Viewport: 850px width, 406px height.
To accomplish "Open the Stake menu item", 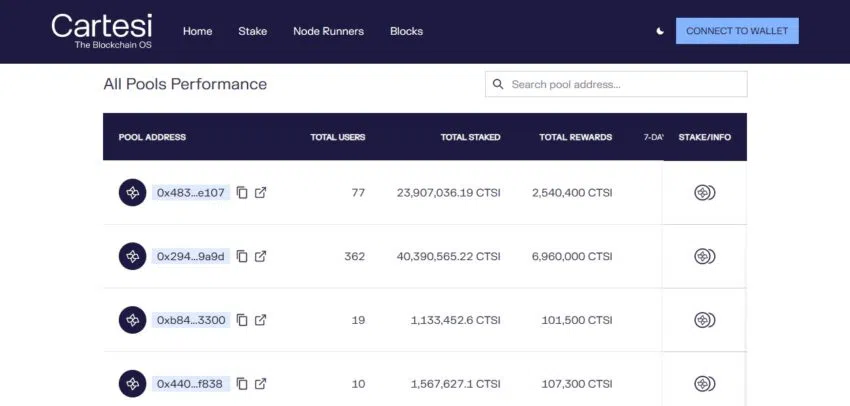I will pyautogui.click(x=252, y=31).
